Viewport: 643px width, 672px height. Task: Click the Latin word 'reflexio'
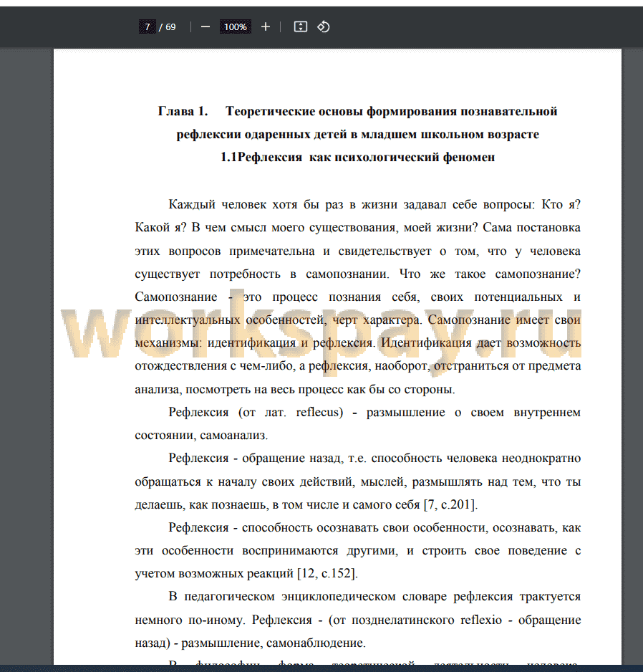pyautogui.click(x=481, y=620)
